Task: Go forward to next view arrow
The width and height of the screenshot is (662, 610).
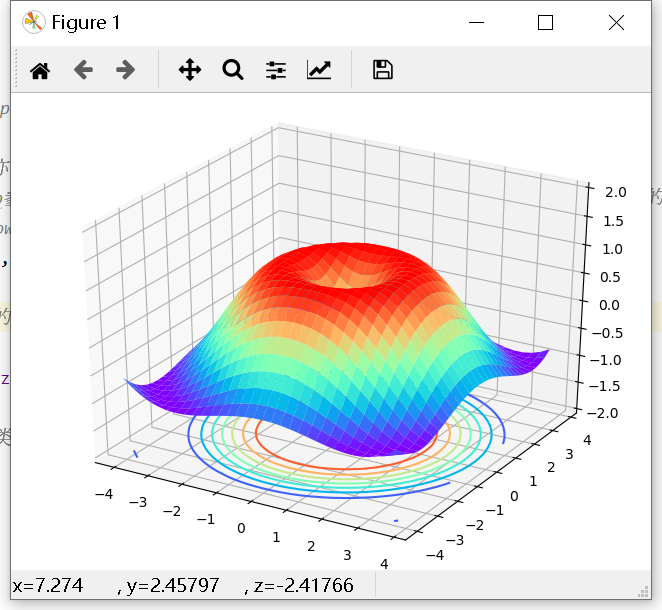Action: point(125,70)
